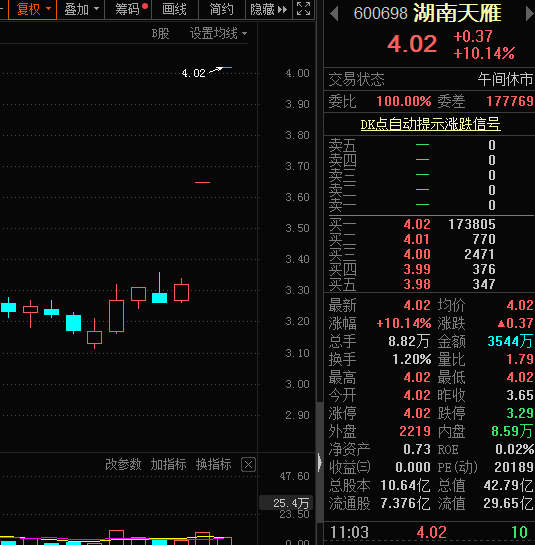Image resolution: width=535 pixels, height=545 pixels.
Task: Click 总股本 value 10.64亿
Action: point(405,485)
